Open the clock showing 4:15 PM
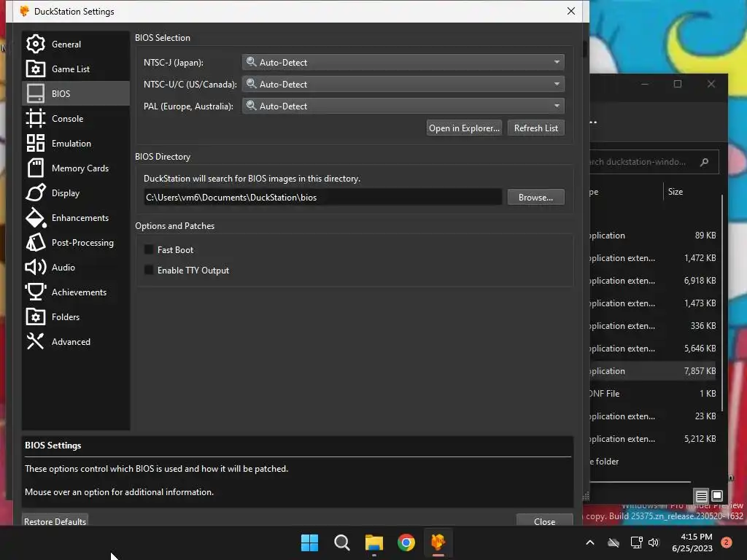747x560 pixels. click(692, 542)
